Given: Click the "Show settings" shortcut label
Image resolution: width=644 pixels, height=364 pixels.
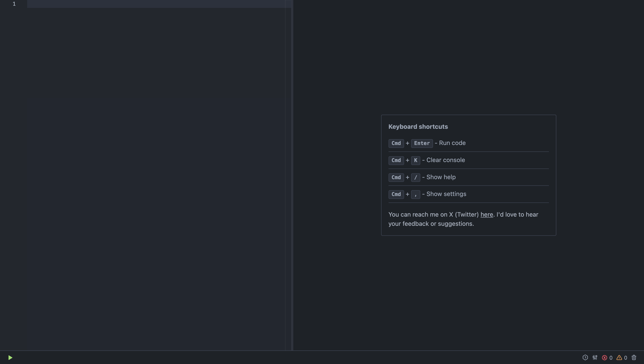Looking at the screenshot, I should click(x=446, y=194).
